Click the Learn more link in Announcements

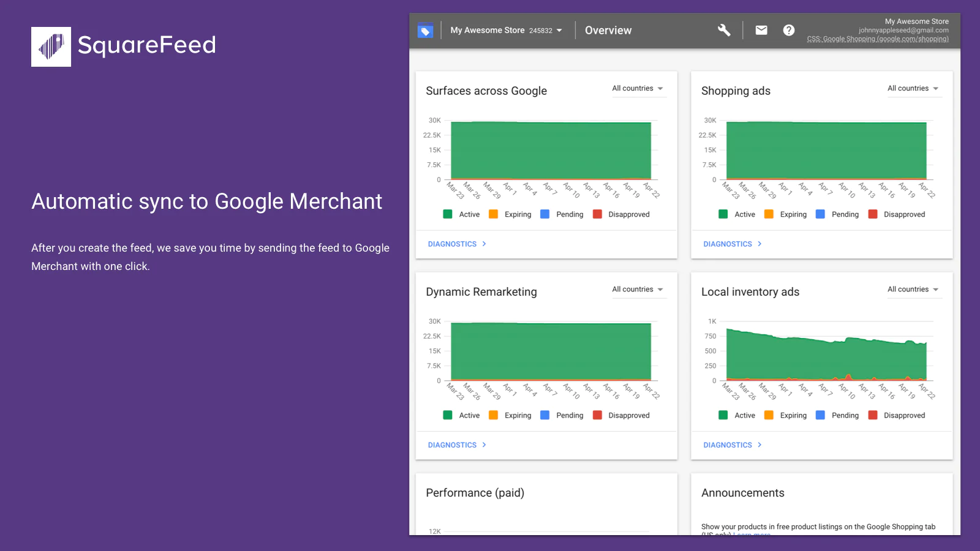coord(752,534)
